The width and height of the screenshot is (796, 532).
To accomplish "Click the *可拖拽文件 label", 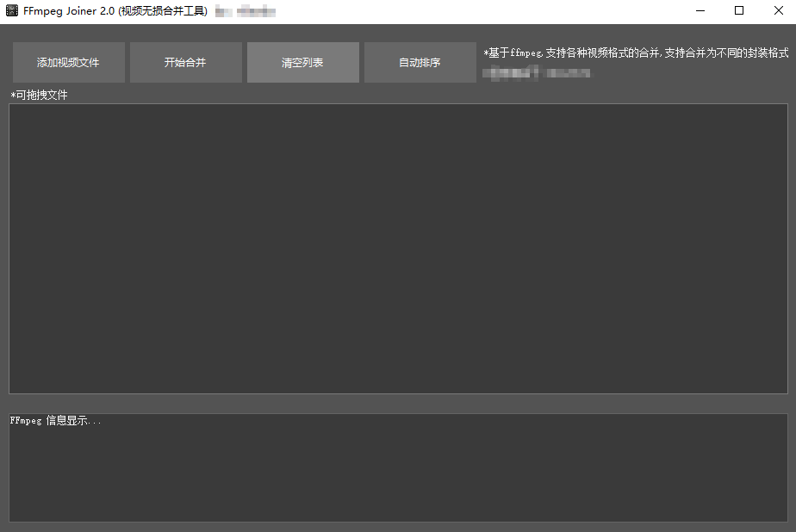I will pyautogui.click(x=39, y=95).
